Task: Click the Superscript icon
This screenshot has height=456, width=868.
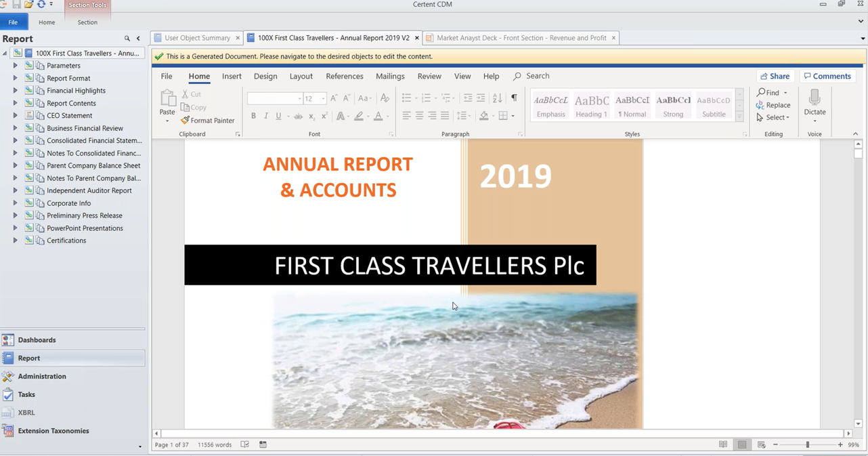Action: [x=324, y=117]
